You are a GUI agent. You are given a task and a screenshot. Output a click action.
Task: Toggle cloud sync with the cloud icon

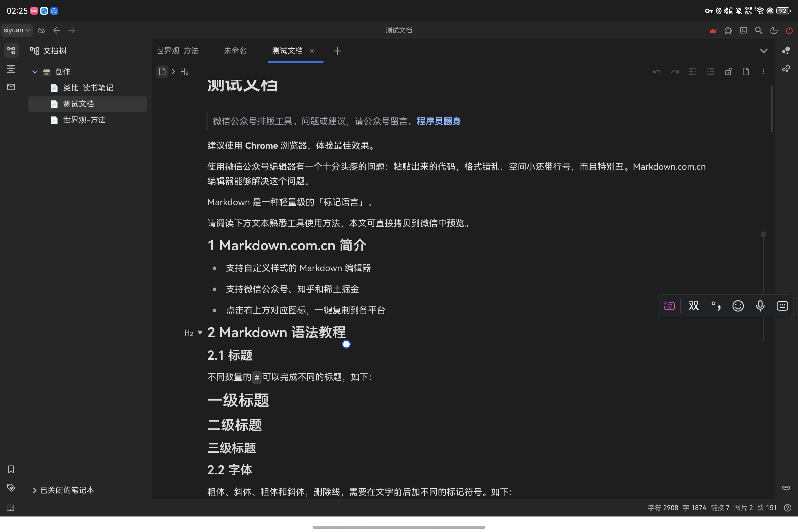click(41, 30)
